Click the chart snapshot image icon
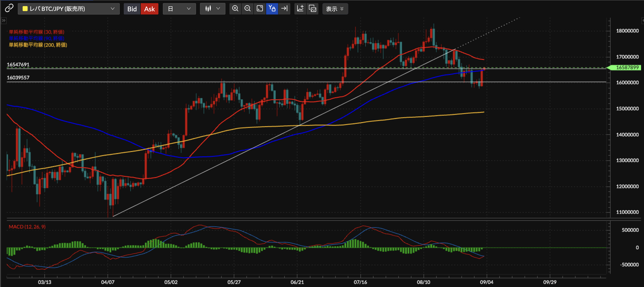Image resolution: width=644 pixels, height=287 pixels. click(312, 9)
